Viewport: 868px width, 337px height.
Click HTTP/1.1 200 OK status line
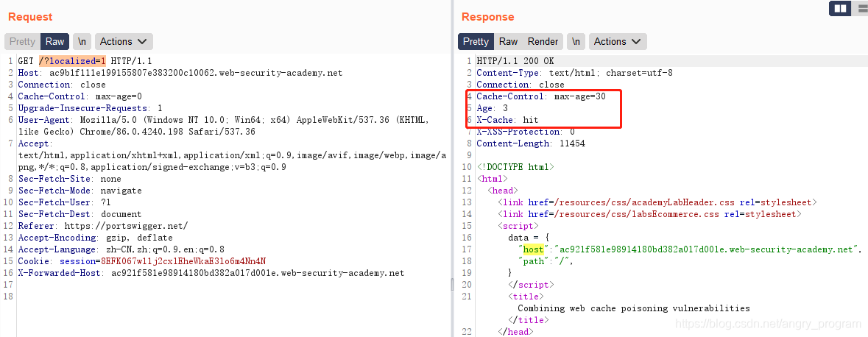[515, 61]
